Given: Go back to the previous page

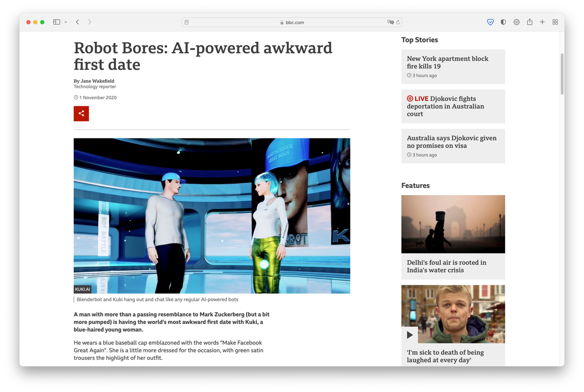Looking at the screenshot, I should (x=77, y=22).
